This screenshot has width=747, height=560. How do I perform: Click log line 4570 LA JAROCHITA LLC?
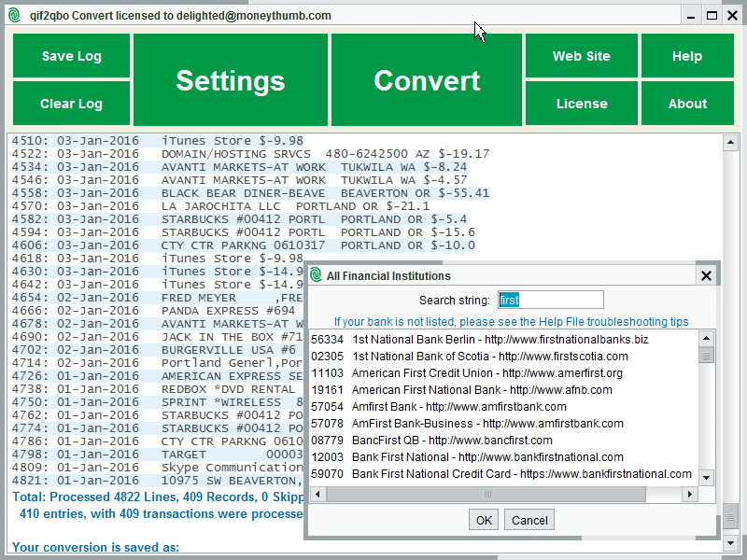pos(220,206)
